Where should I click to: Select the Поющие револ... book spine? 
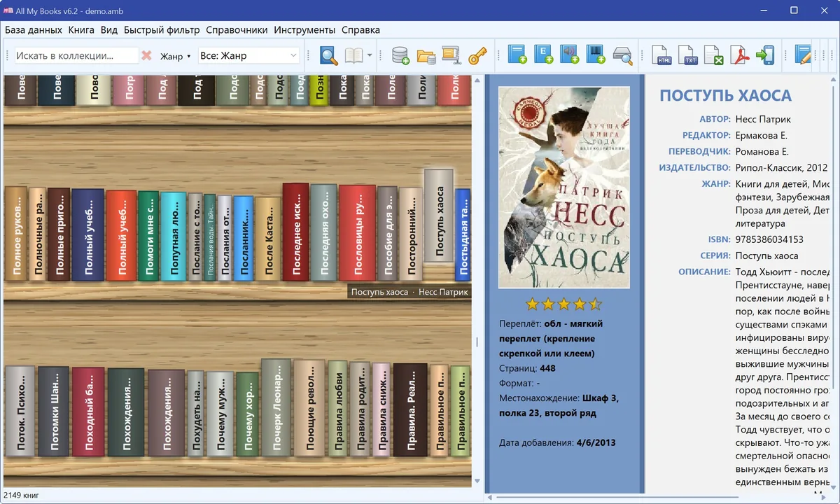309,407
